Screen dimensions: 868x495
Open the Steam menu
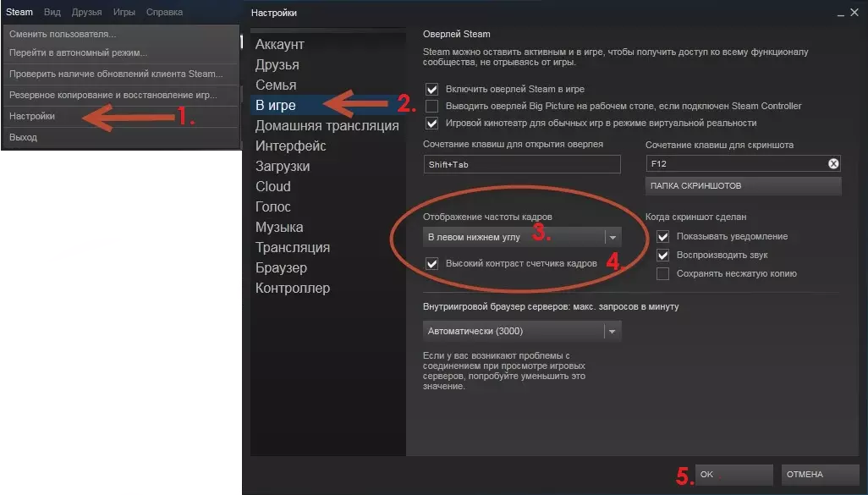click(x=19, y=12)
